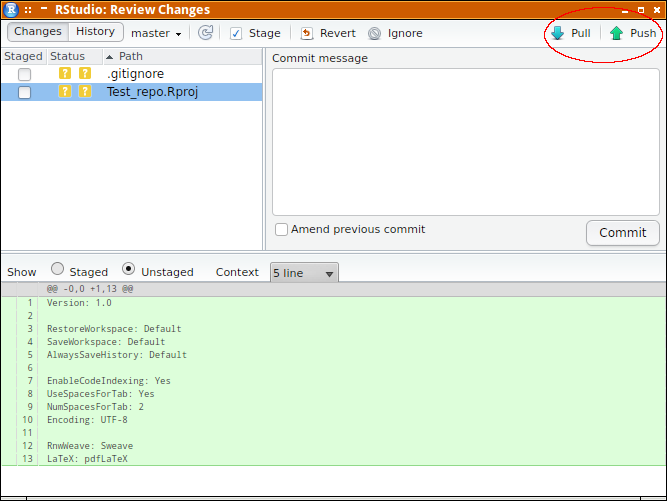The image size is (667, 501).
Task: Select the Staged radio button
Action: click(x=57, y=269)
